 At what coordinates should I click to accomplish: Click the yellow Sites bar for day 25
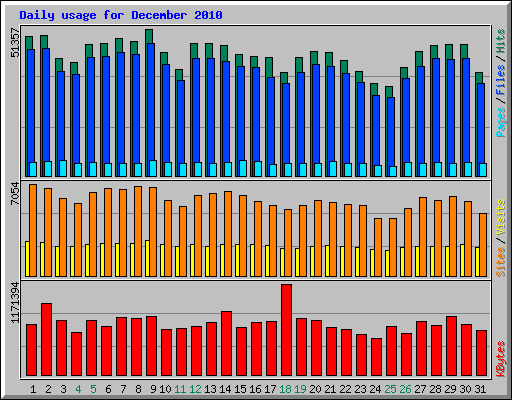tap(387, 263)
